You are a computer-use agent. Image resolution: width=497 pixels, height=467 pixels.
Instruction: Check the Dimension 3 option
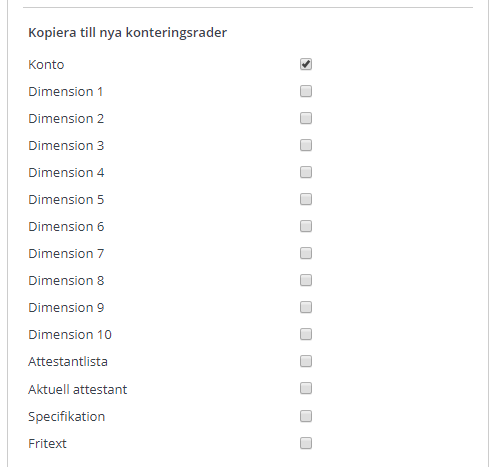tap(306, 145)
